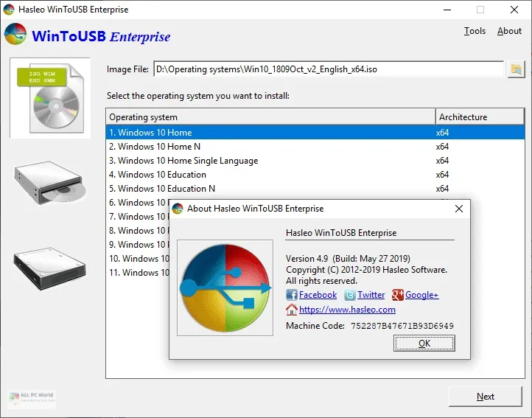
Task: Click the Twitter bird icon
Action: (349, 295)
